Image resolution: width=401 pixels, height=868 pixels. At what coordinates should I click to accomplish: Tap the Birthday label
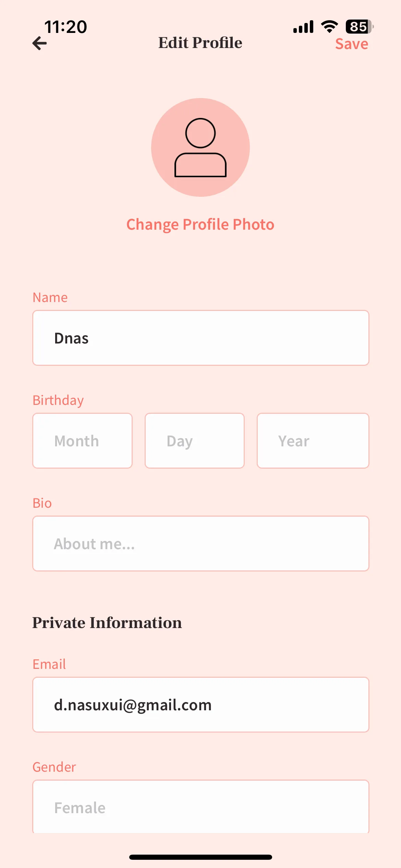point(58,400)
